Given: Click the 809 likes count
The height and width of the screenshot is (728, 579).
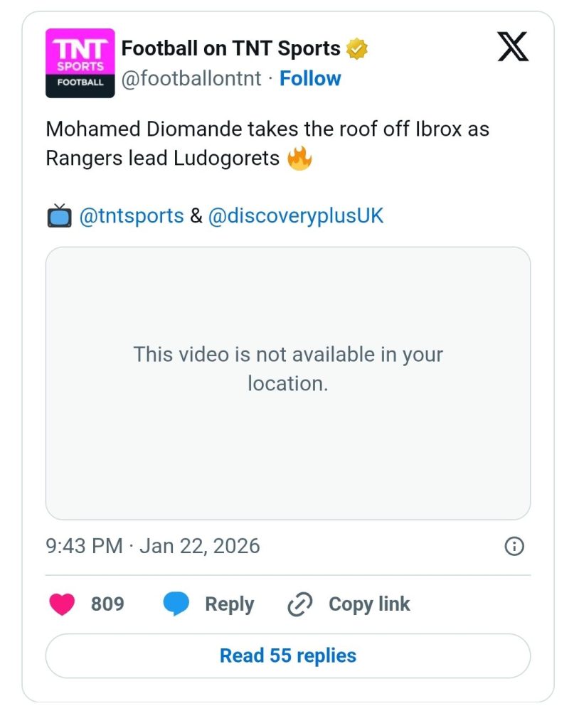Looking at the screenshot, I should coord(107,604).
